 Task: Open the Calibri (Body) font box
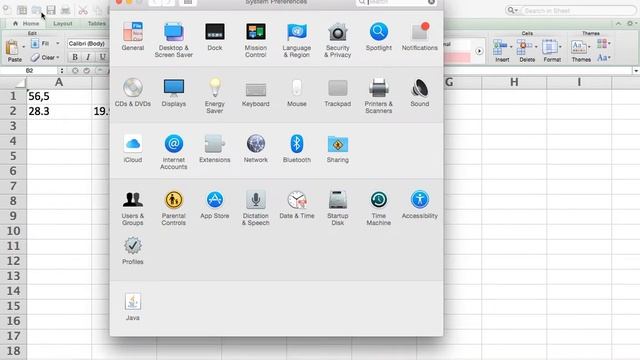[x=87, y=43]
